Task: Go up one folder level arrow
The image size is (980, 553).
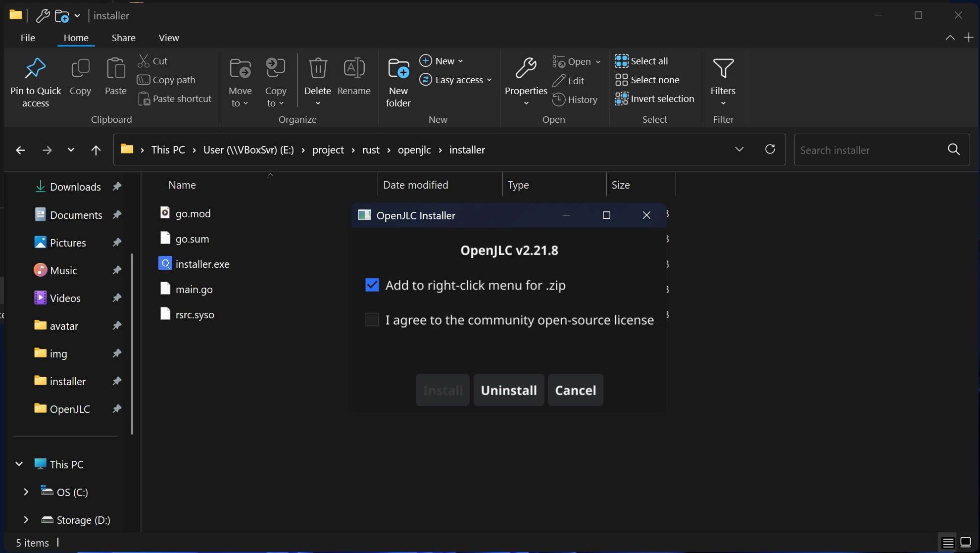Action: [x=96, y=150]
